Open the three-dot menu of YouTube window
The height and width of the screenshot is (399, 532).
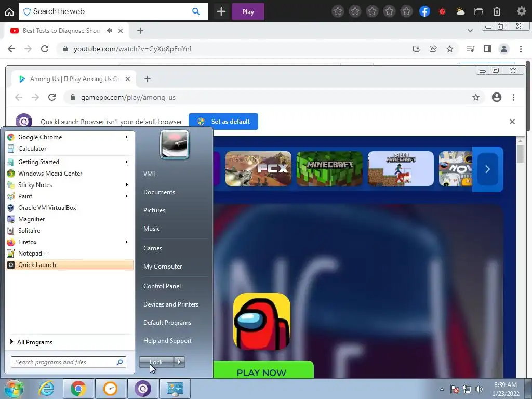pyautogui.click(x=521, y=49)
